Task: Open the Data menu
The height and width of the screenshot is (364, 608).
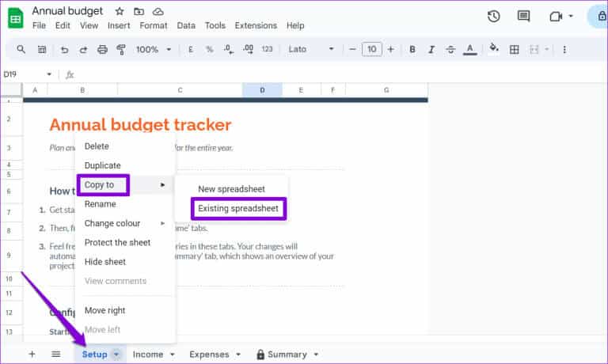Action: click(186, 25)
